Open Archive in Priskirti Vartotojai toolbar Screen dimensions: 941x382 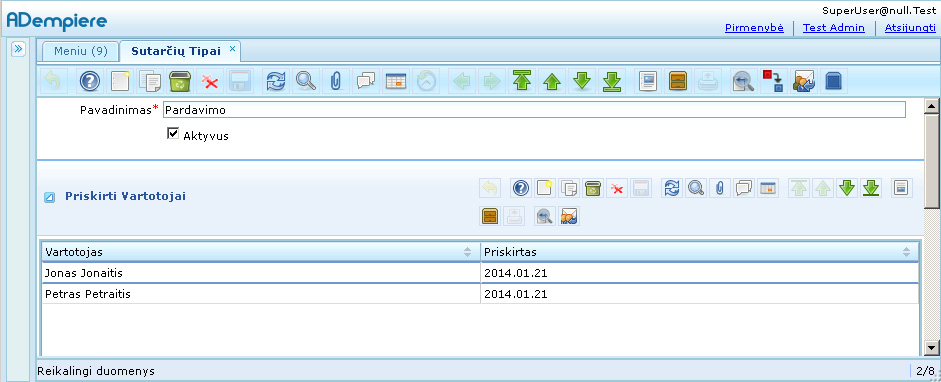490,216
